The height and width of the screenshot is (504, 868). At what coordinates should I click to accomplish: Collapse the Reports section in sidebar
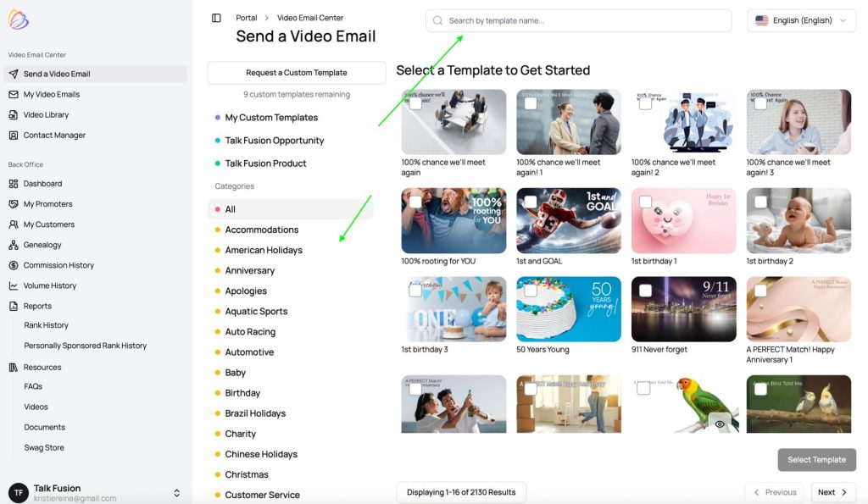point(37,306)
